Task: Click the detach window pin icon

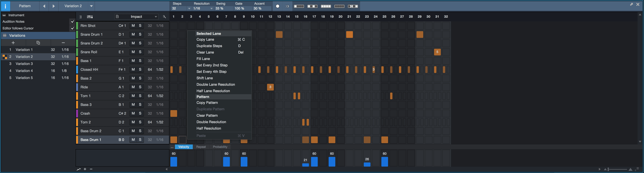Action: pos(632,4)
